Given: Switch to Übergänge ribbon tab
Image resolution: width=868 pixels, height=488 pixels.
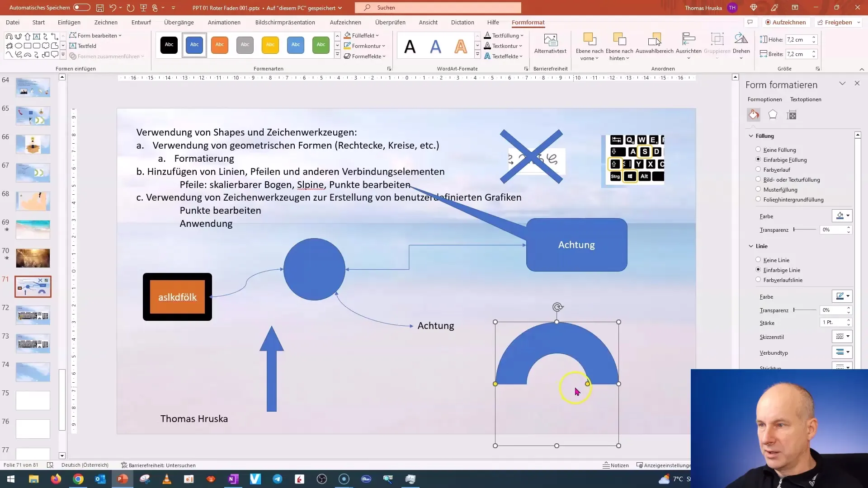Looking at the screenshot, I should (179, 22).
